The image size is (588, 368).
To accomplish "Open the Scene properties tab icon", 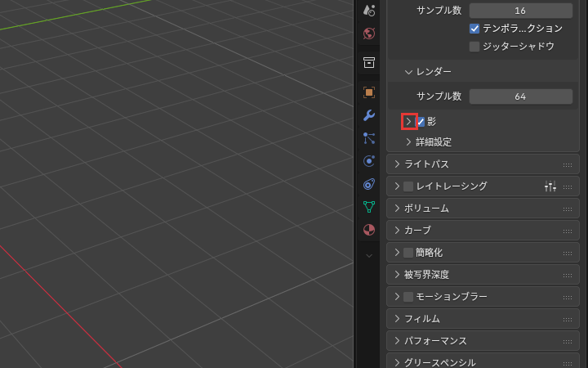I will point(369,11).
